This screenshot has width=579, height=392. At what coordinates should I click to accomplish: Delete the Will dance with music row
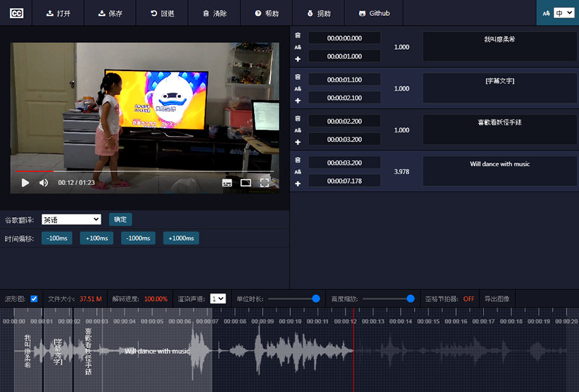297,160
